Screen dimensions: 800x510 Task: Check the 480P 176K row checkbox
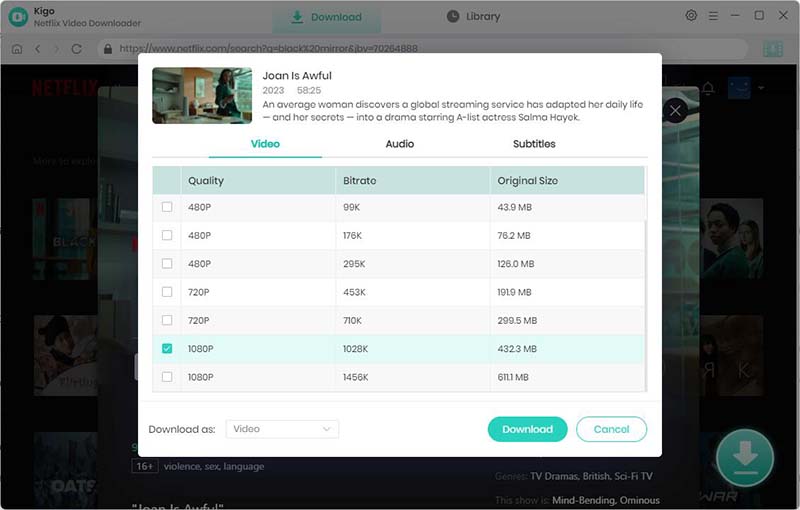[167, 235]
